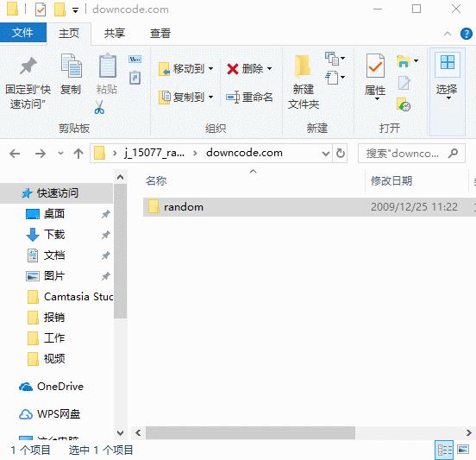Viewport: 476px width, 460px height.
Task: Click the Edit file icon
Action: point(404,83)
